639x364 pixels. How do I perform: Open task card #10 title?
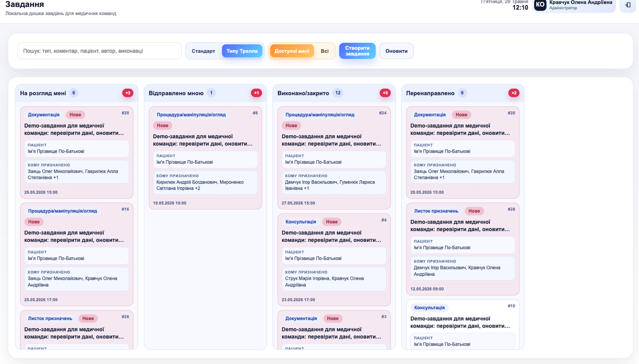pyautogui.click(x=460, y=322)
